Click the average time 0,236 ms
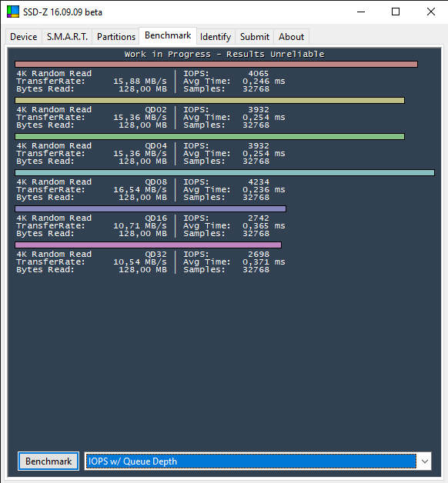This screenshot has height=483, width=448. pyautogui.click(x=263, y=190)
